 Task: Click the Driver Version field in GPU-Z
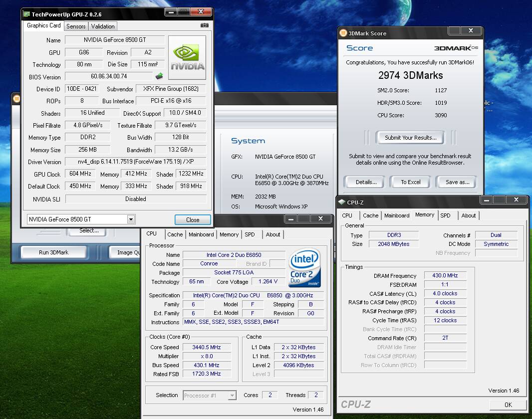click(136, 162)
